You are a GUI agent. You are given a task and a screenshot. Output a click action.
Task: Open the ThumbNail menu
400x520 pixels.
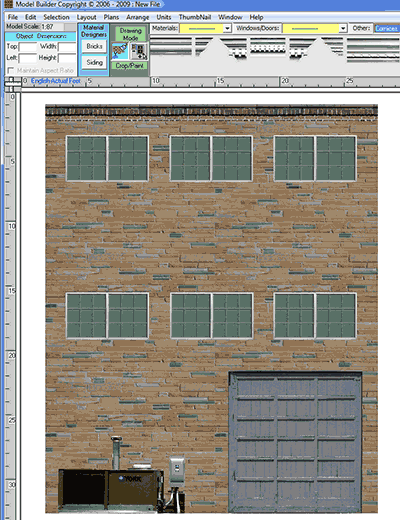coord(195,17)
